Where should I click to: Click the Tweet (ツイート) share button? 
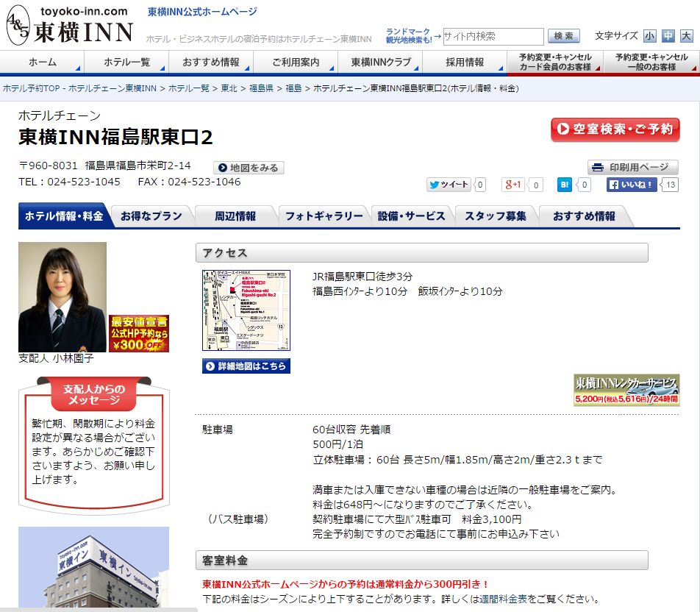tap(449, 185)
